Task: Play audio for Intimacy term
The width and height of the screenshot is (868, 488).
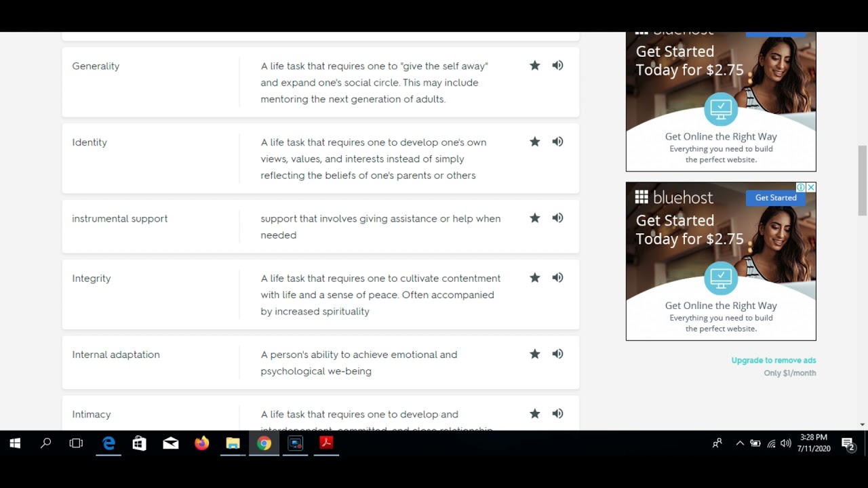Action: point(557,413)
